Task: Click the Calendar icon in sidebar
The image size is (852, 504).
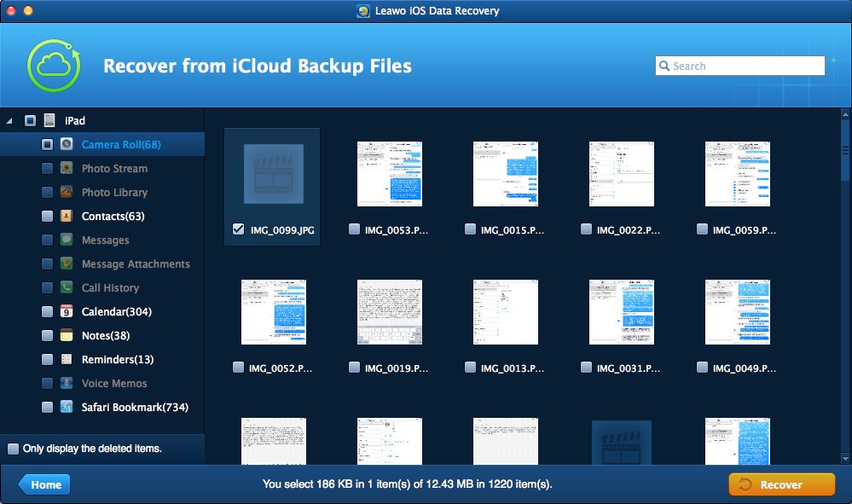Action: coord(67,312)
